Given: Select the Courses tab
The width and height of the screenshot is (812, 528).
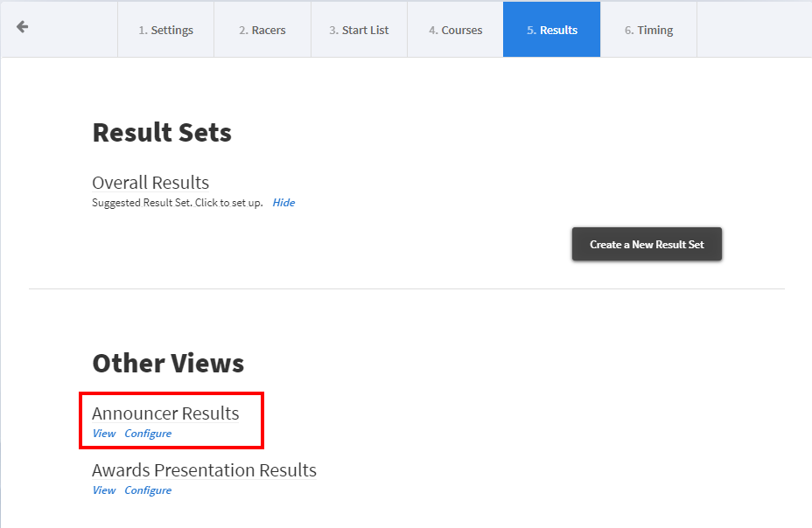Looking at the screenshot, I should point(455,30).
